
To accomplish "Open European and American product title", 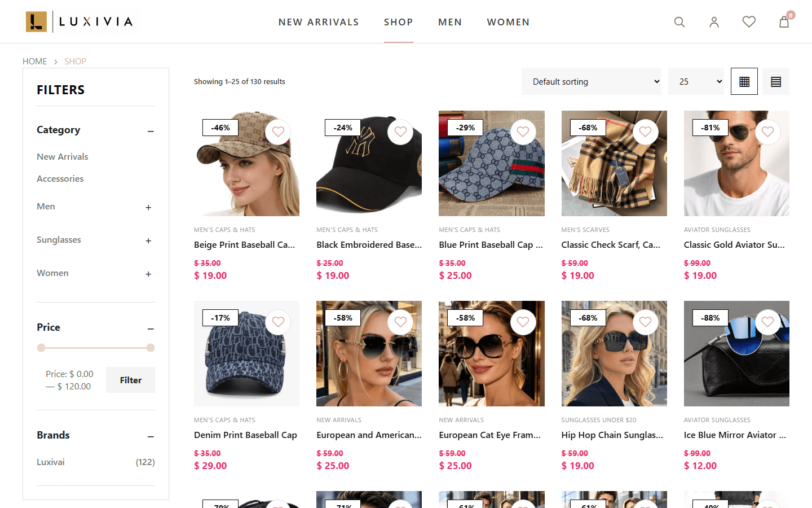I will [369, 435].
